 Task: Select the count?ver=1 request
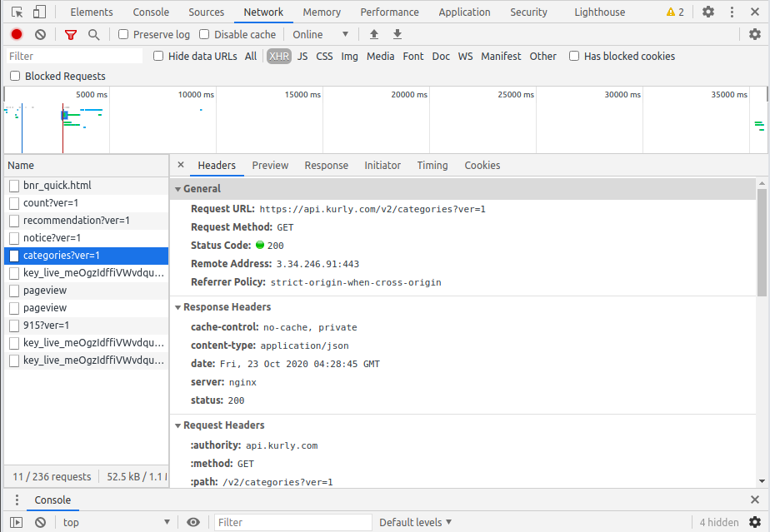tap(87, 203)
